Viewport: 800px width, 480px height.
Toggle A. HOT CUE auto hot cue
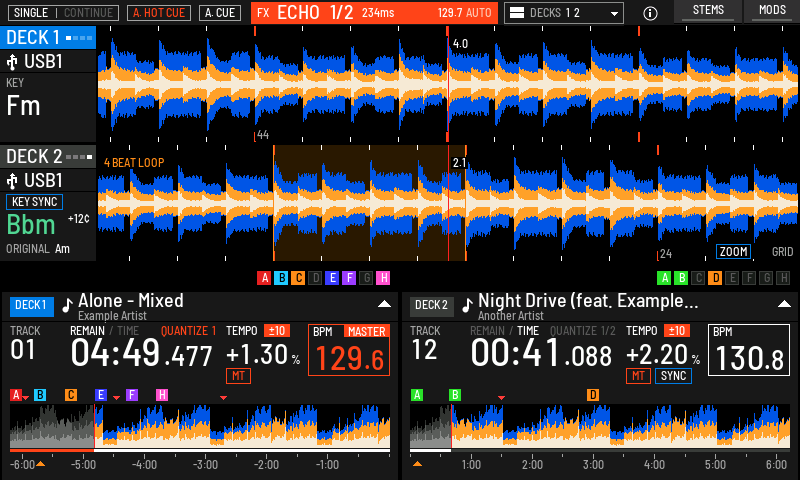[159, 13]
